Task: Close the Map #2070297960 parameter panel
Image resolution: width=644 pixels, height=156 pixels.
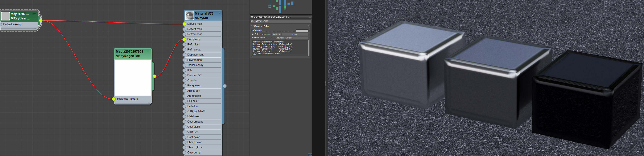Action: coord(310,17)
